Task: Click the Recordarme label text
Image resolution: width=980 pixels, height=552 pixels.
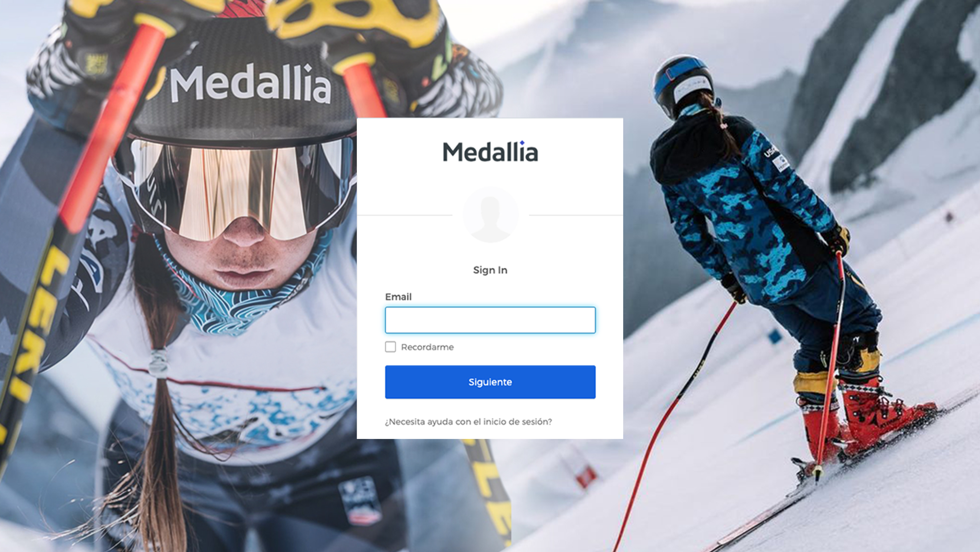Action: point(427,347)
